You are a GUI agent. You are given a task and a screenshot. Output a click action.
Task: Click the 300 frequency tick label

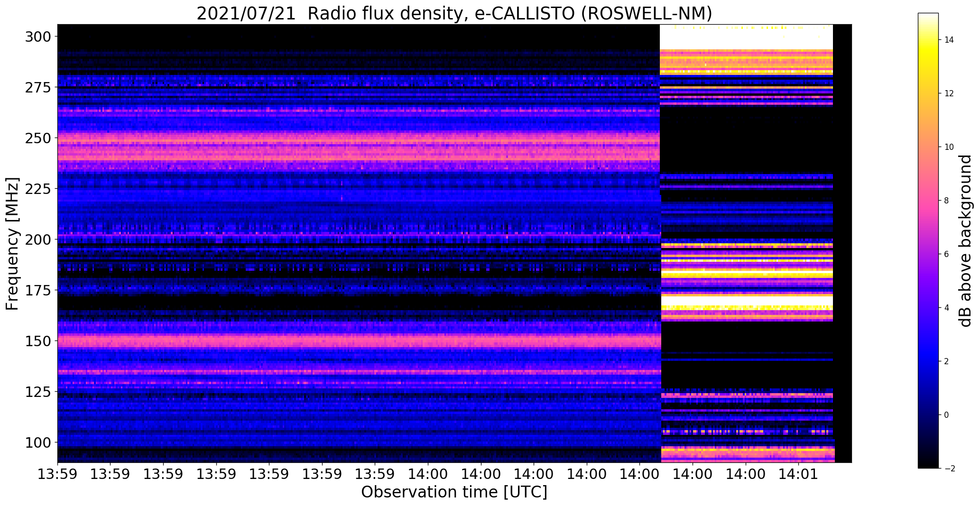click(37, 37)
